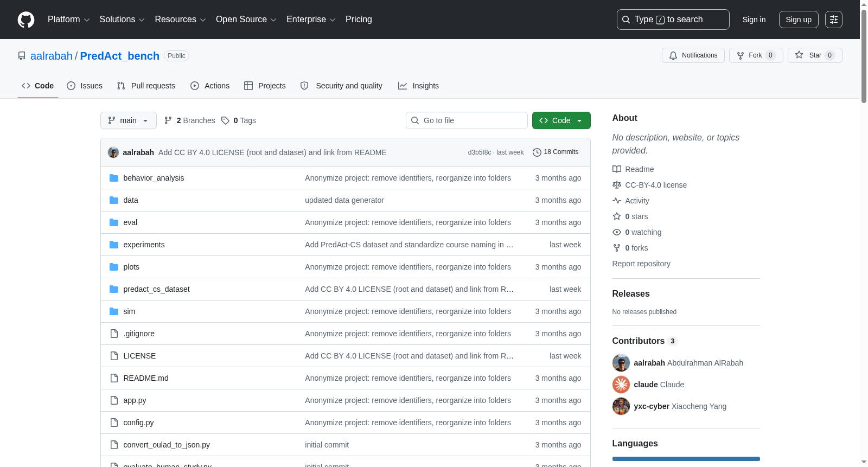Viewport: 868px width, 467px height.
Task: Click the Languages color bar
Action: click(686, 459)
